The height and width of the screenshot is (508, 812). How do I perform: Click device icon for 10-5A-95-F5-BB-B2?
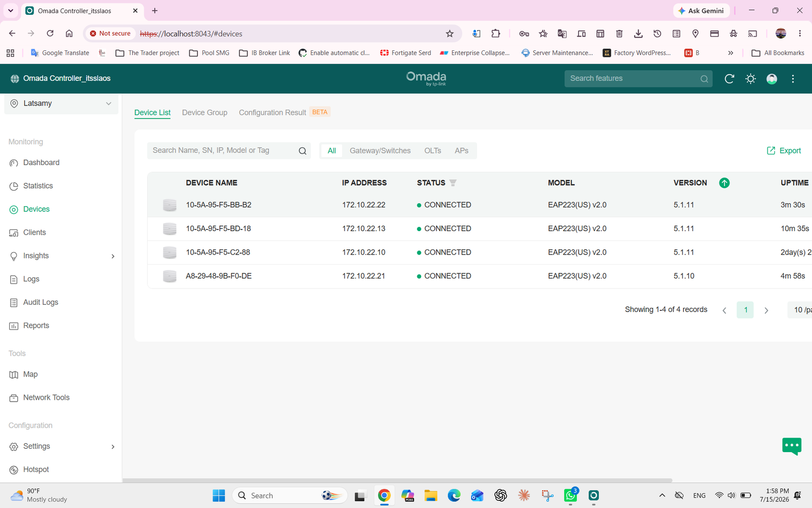[170, 205]
